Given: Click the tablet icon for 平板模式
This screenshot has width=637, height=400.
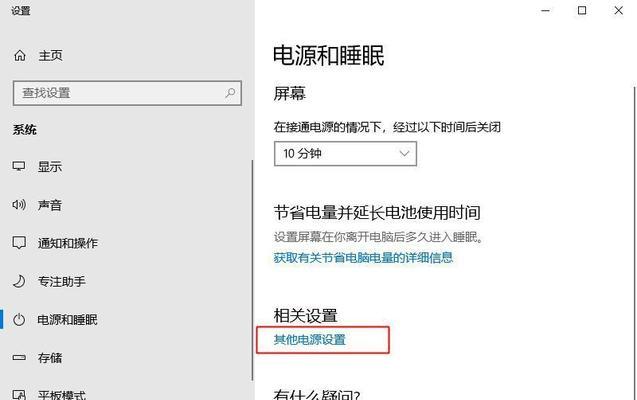Looking at the screenshot, I should [19, 395].
